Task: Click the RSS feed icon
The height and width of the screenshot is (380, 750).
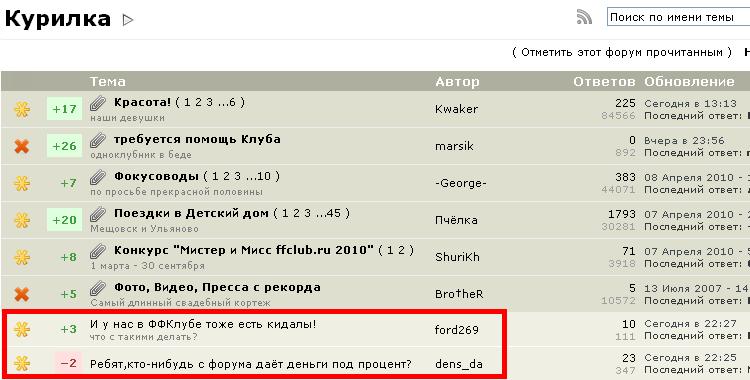Action: click(584, 17)
